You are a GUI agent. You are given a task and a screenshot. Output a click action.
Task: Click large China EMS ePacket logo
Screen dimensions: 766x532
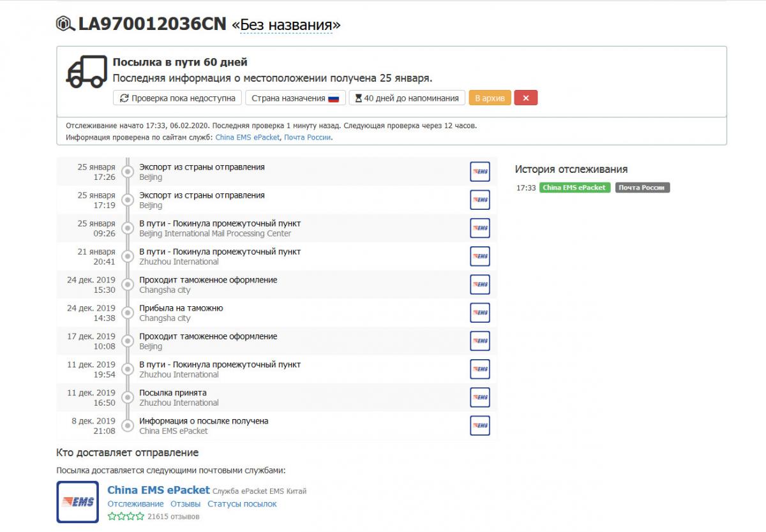78,502
